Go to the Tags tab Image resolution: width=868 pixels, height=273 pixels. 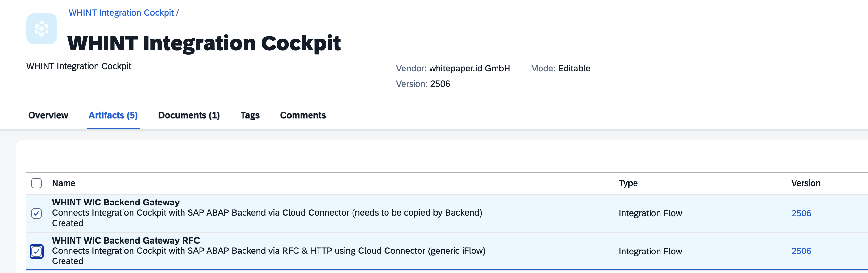250,115
